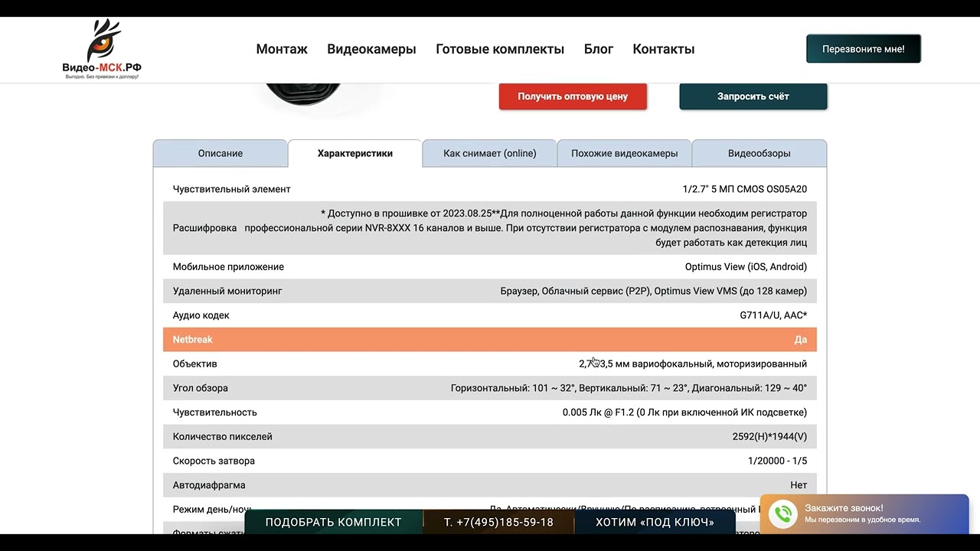
Task: Click the 1/20000 - 1/5 value
Action: click(x=777, y=461)
